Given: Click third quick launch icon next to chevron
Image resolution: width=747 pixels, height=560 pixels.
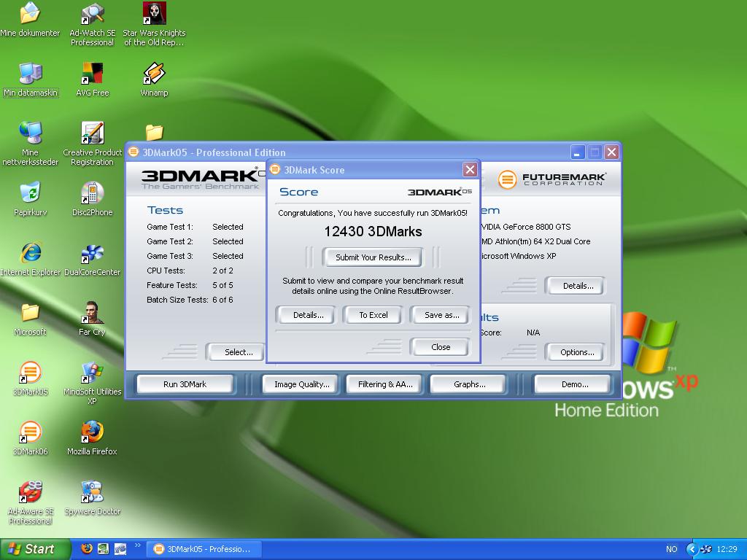Looking at the screenshot, I should pyautogui.click(x=120, y=548).
